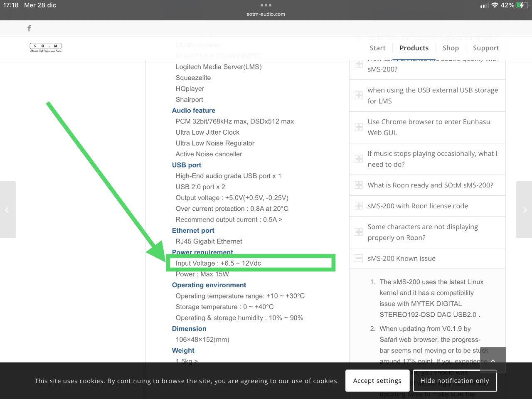This screenshot has width=532, height=399.
Task: Open the Support menu item
Action: (486, 48)
